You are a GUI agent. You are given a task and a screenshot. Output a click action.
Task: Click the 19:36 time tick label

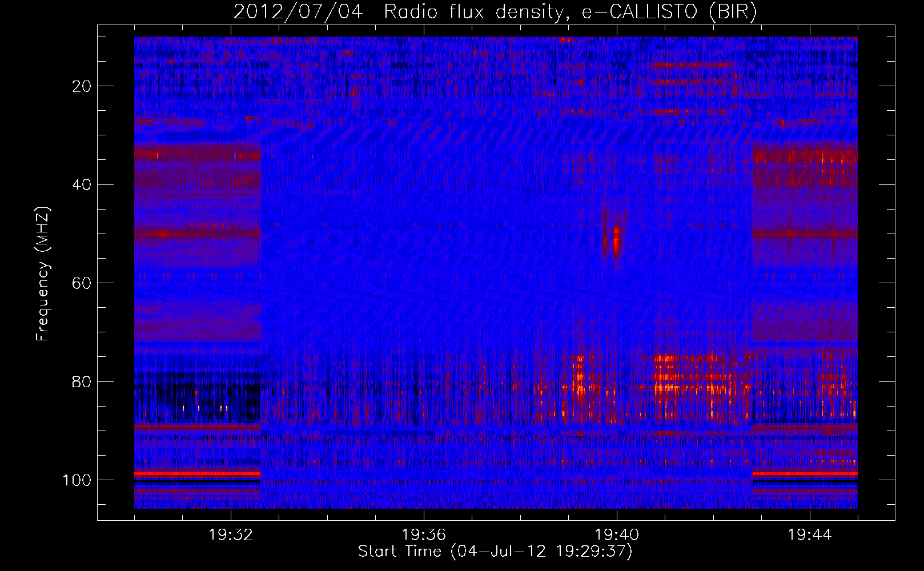pyautogui.click(x=424, y=535)
